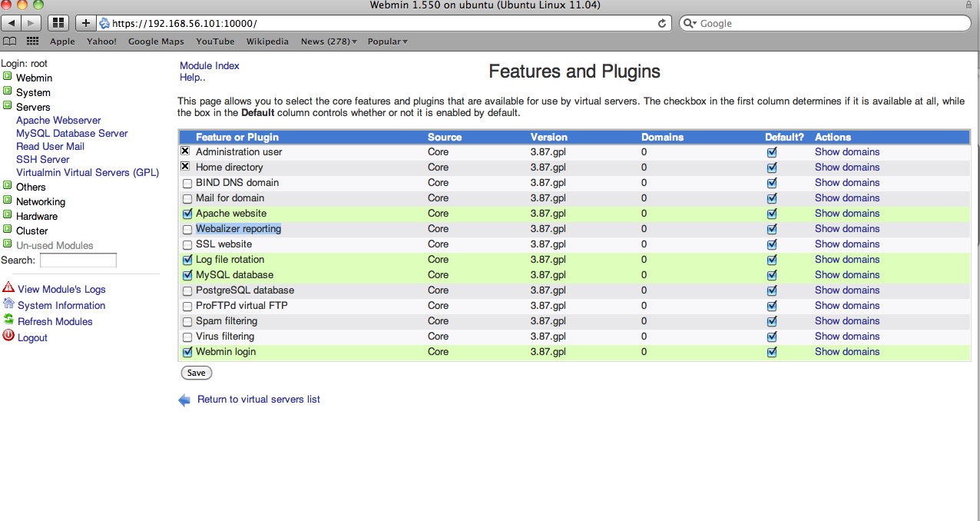Screen dimensions: 980x521
Task: Uncheck the Log file rotation feature checkbox
Action: pyautogui.click(x=187, y=260)
